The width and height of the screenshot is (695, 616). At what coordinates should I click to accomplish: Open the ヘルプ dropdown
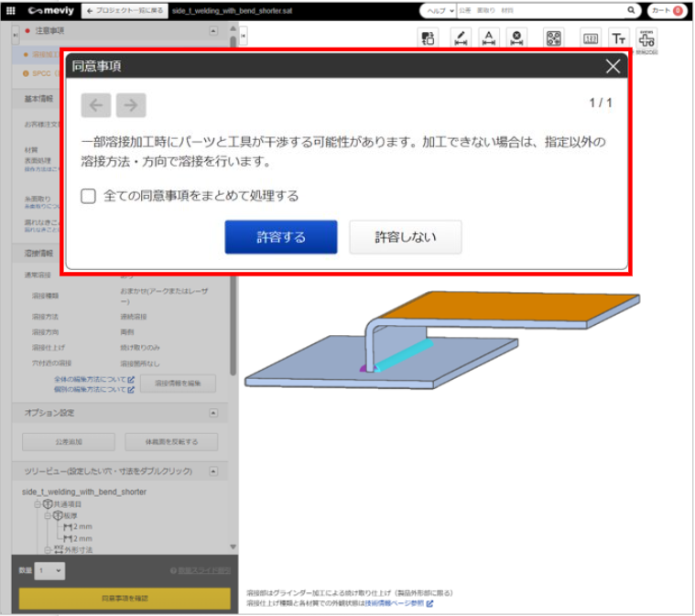tap(438, 11)
